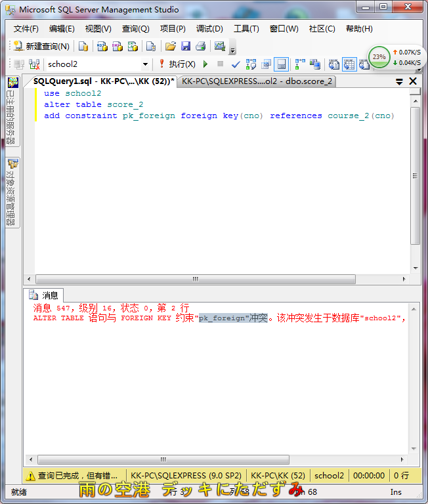The image size is (428, 504).
Task: Open the Community (社区) menu
Action: click(322, 29)
